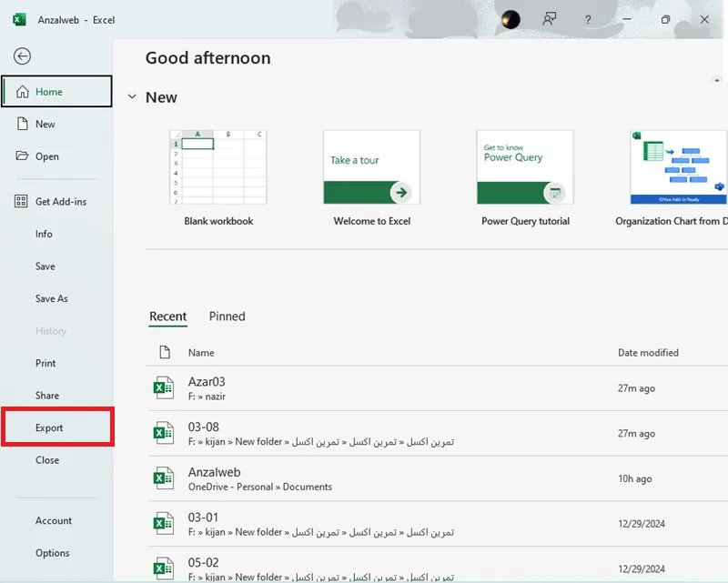Viewport: 728px width, 583px height.
Task: Open the Welcome to Excel tour template
Action: 372,179
